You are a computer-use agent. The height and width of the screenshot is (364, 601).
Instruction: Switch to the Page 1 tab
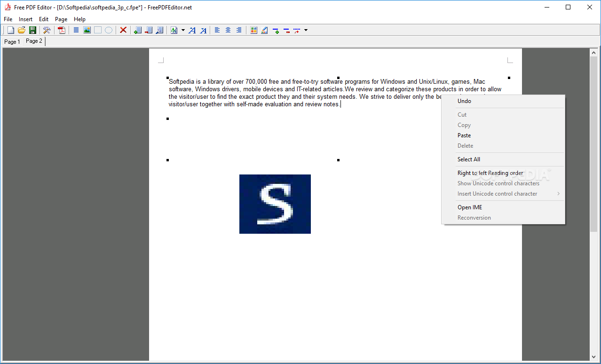[x=12, y=42]
